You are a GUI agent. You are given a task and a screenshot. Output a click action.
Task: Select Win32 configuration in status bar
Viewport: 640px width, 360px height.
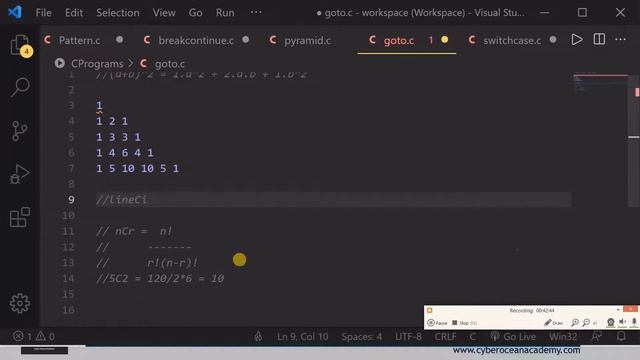coord(563,336)
